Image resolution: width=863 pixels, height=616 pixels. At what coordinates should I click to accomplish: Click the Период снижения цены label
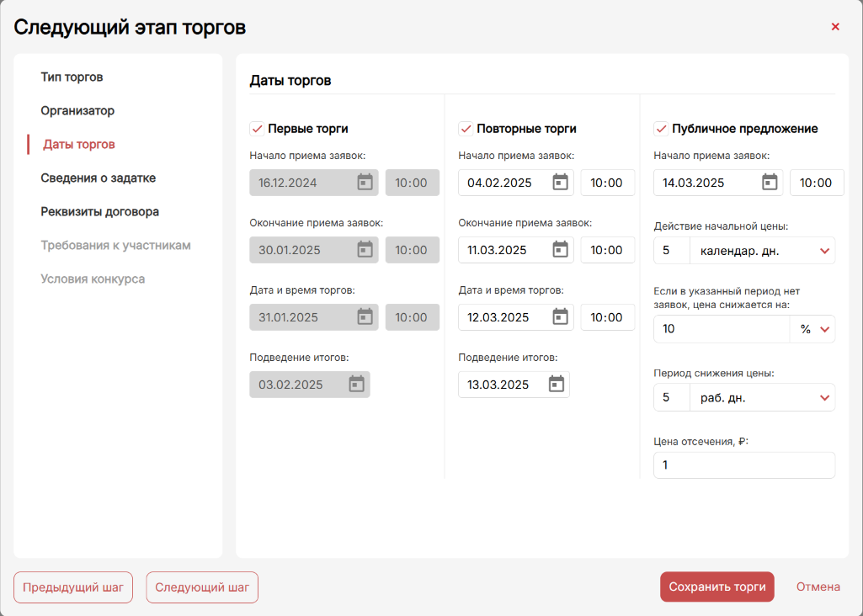pos(714,373)
